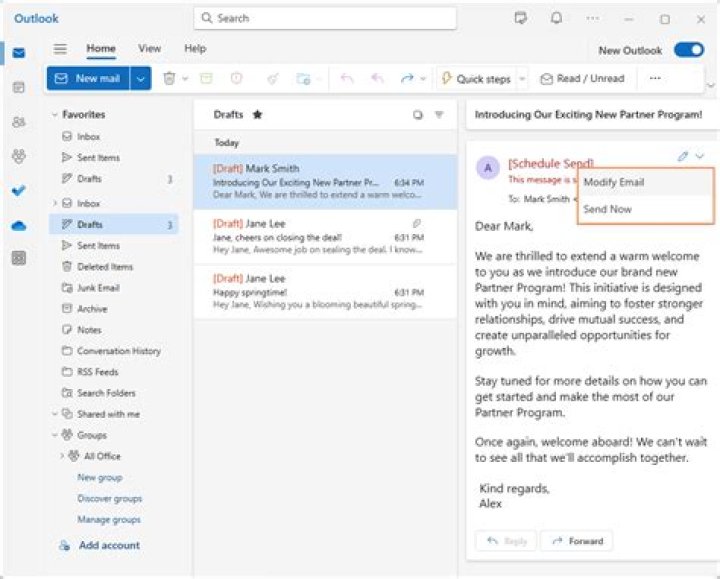Click the Sweep broom icon
The height and width of the screenshot is (579, 720).
[273, 79]
